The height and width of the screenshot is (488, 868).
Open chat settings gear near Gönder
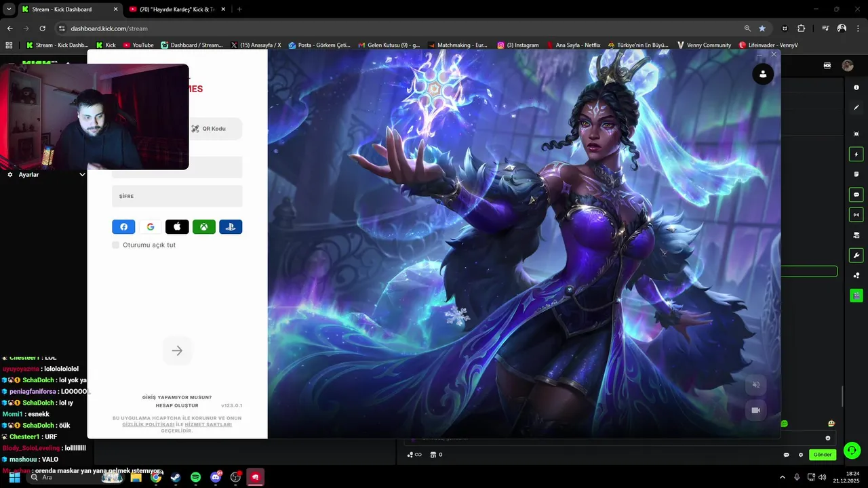(801, 455)
